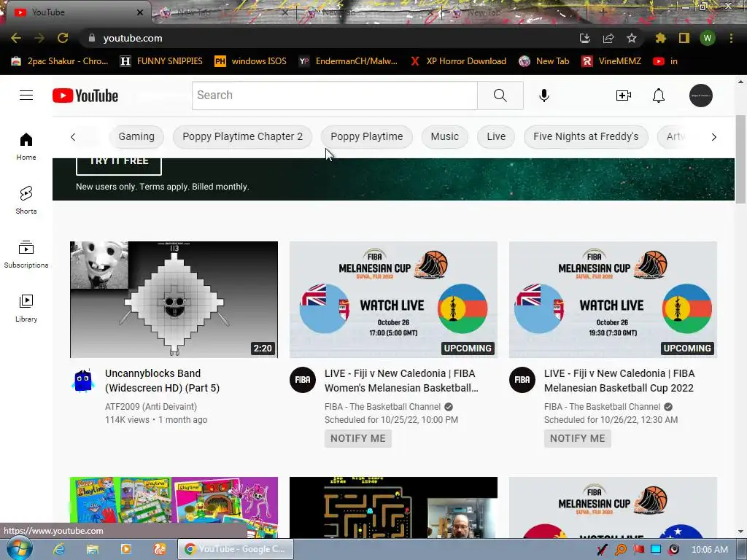The width and height of the screenshot is (747, 560).
Task: Select the Five Nights at Freddy's chip
Action: [x=586, y=136]
